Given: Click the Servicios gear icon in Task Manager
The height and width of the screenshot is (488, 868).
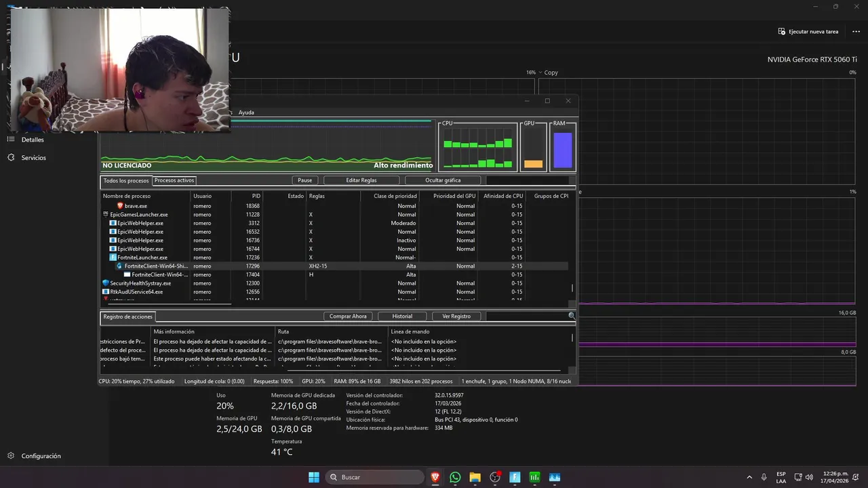Looking at the screenshot, I should [11, 157].
